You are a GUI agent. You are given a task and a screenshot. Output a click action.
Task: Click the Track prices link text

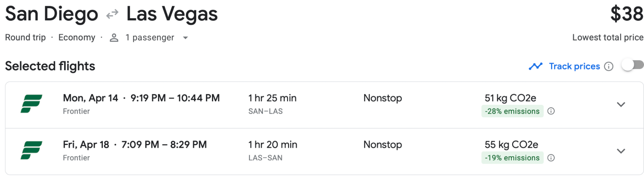[x=574, y=67]
